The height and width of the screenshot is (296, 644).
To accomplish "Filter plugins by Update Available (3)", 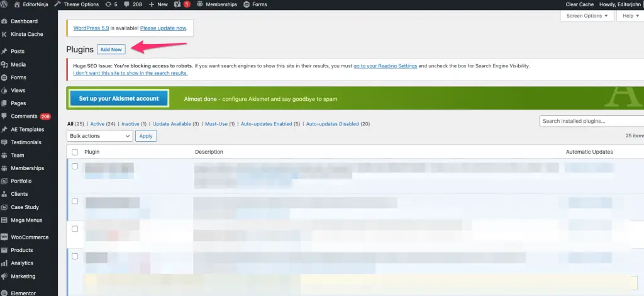I will (176, 123).
